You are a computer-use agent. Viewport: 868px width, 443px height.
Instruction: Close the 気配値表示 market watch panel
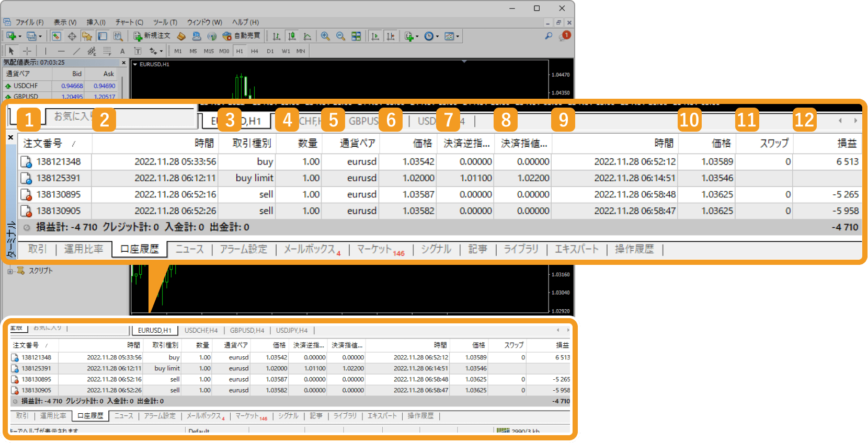[x=124, y=63]
